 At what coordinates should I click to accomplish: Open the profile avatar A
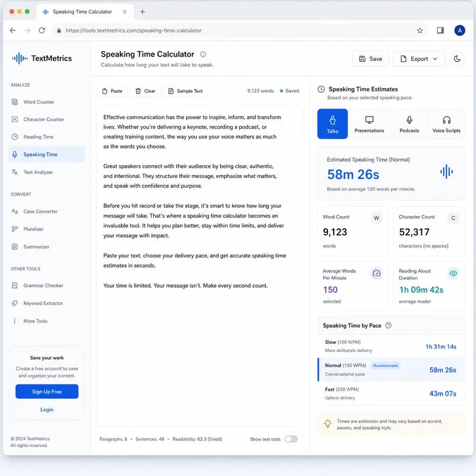(x=460, y=30)
